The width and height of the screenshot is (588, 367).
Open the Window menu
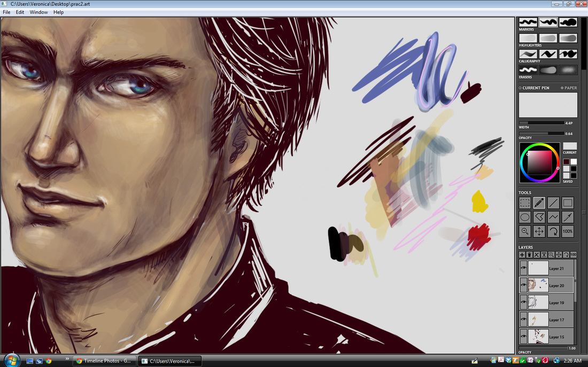coord(38,12)
